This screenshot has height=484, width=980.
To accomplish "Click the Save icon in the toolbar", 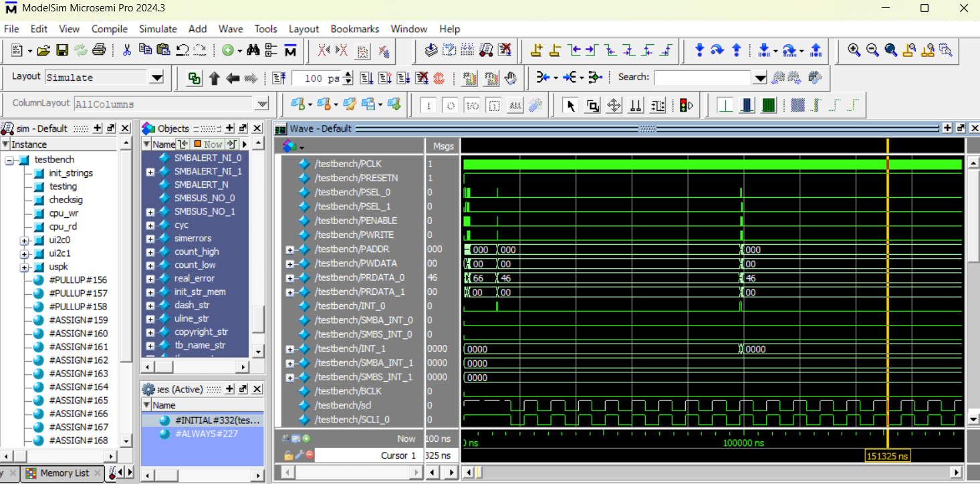I will tap(62, 50).
